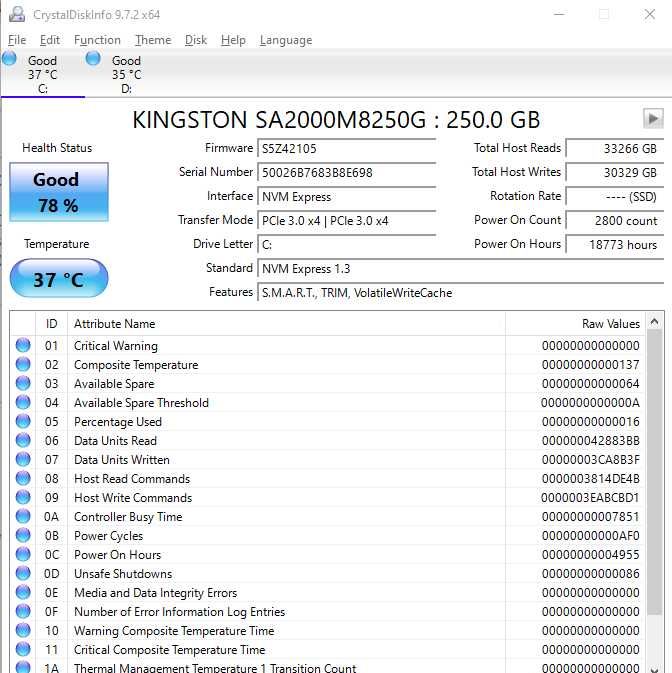Click raw value 0000003814DE4B
Screen dimensions: 672x673
[x=590, y=479]
